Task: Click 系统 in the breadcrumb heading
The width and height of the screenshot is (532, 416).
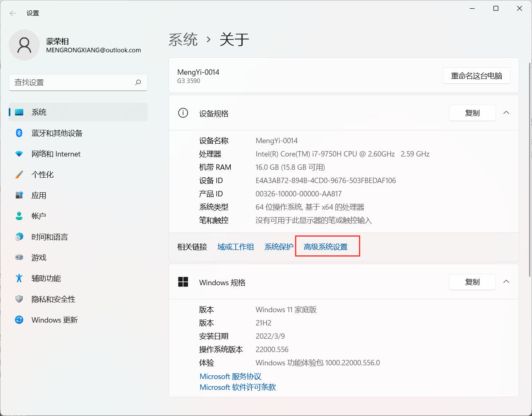Action: (x=183, y=40)
